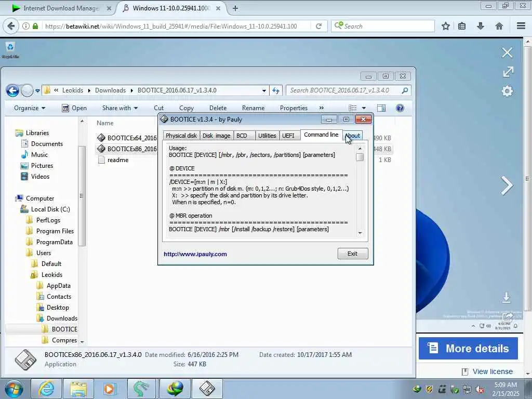Open the Utilities tab in BOOTICE
Viewport: 532px width, 399px height.
[267, 136]
